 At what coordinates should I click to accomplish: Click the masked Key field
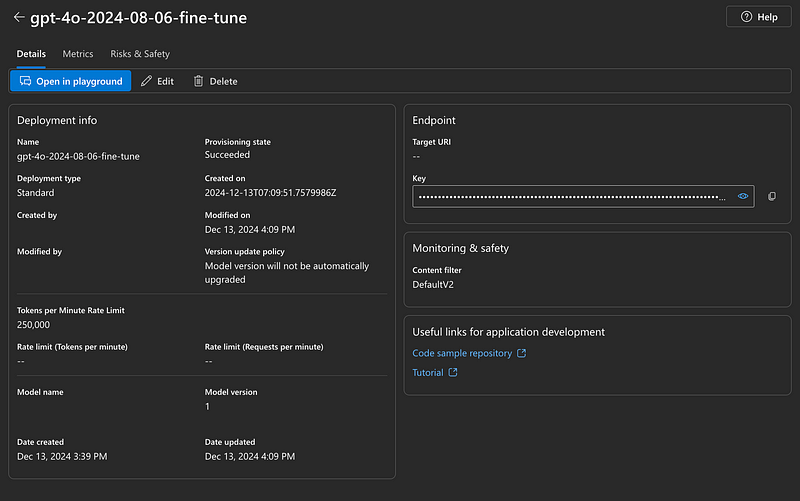[x=583, y=196]
